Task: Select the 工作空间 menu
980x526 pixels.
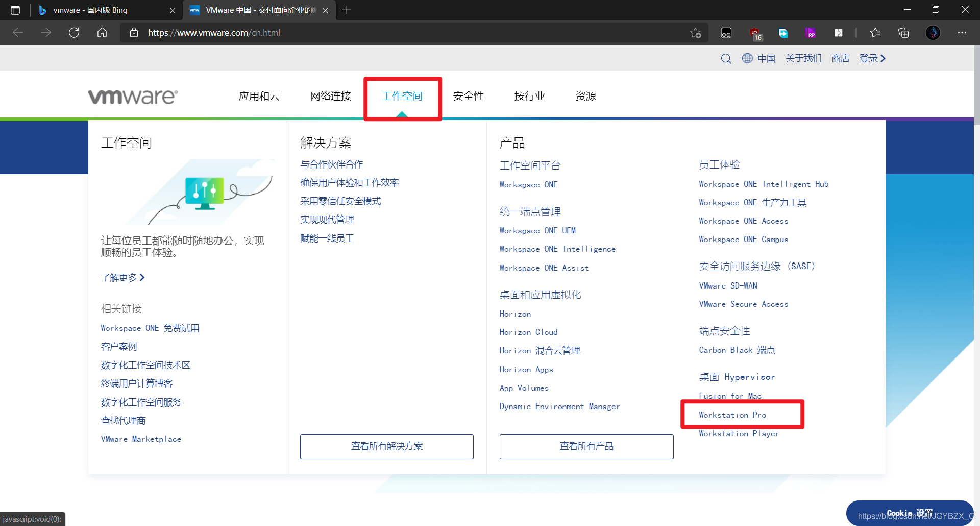Action: (x=402, y=96)
